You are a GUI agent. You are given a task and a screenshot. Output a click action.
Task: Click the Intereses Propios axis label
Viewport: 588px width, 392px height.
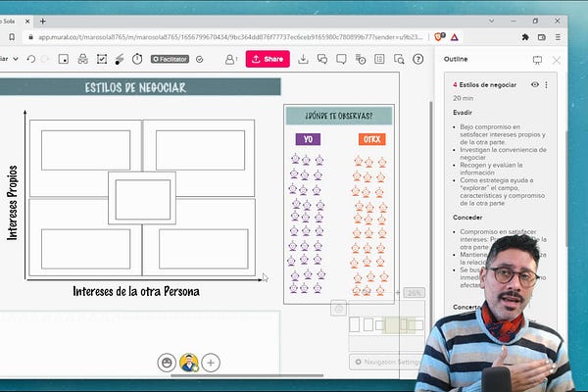click(x=13, y=203)
